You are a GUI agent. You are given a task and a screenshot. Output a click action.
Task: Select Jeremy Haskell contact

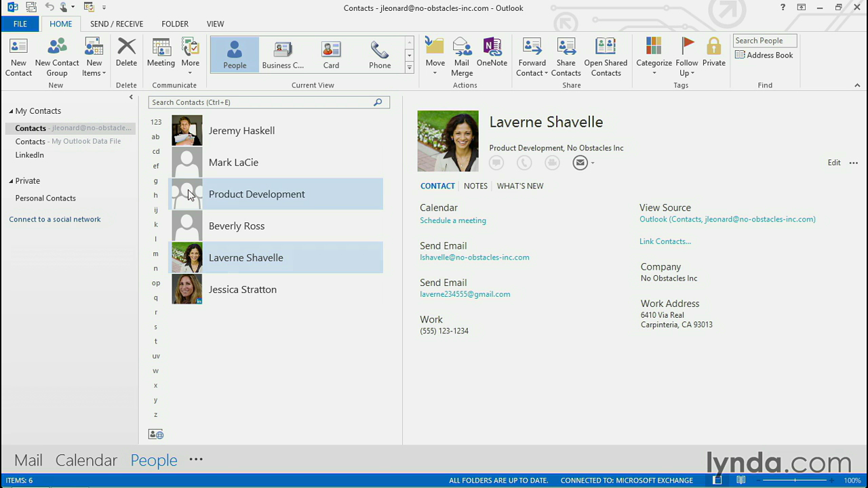(276, 131)
